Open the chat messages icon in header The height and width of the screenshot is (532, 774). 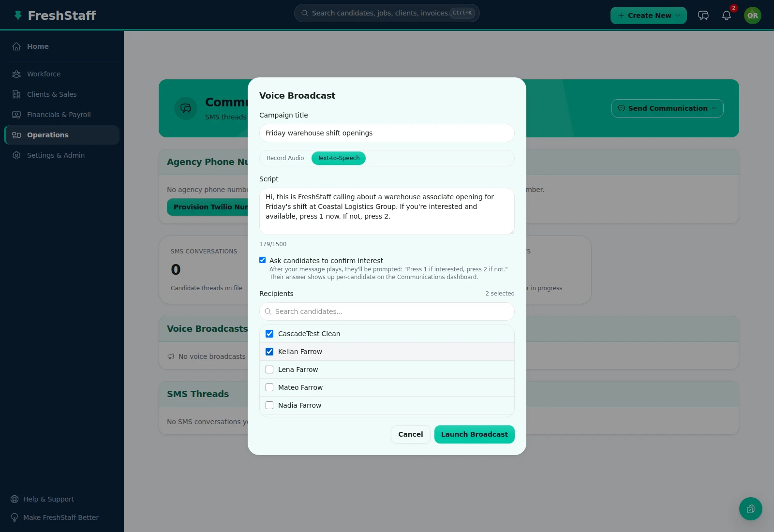pos(703,15)
